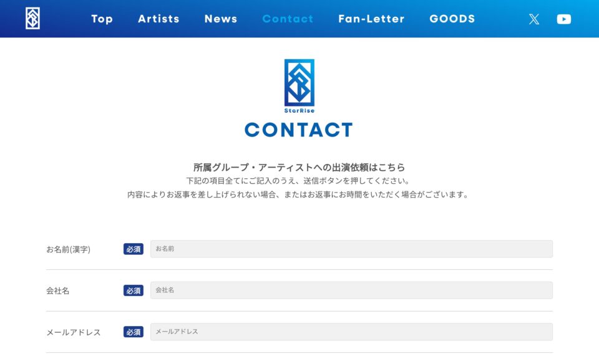This screenshot has height=364, width=599.
Task: Select the News nav item
Action: 221,19
